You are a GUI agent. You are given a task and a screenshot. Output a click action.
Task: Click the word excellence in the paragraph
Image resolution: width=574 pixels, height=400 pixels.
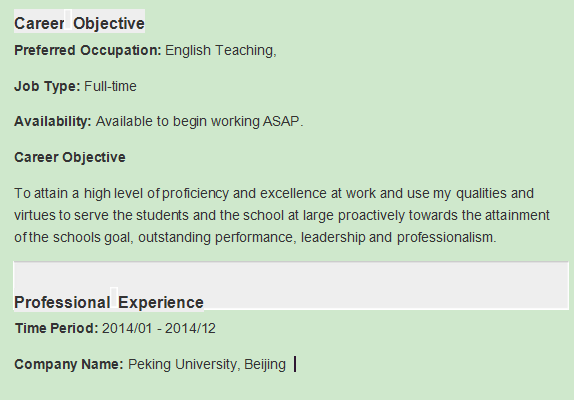(293, 193)
